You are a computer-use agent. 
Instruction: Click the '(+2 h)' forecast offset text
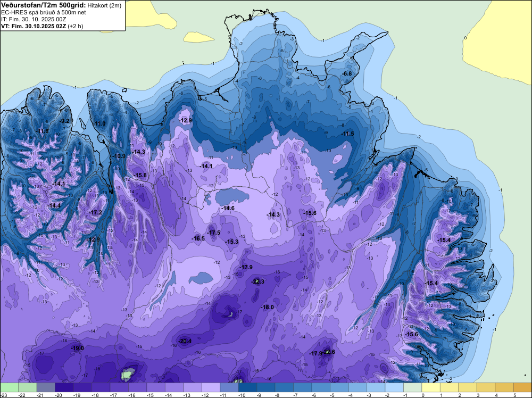click(76, 26)
